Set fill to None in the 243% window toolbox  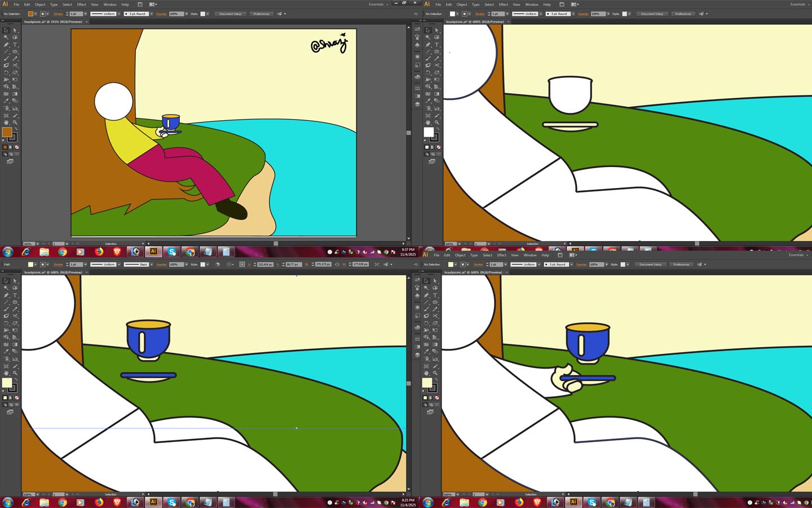click(17, 147)
